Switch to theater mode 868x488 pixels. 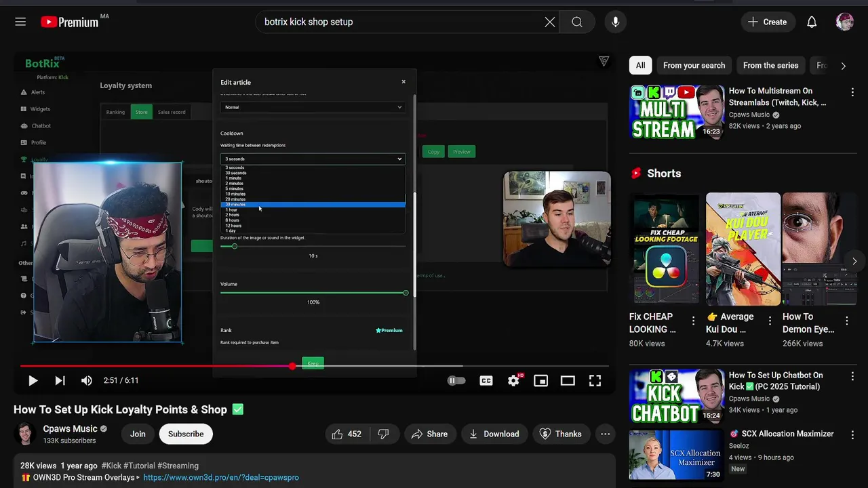point(568,381)
